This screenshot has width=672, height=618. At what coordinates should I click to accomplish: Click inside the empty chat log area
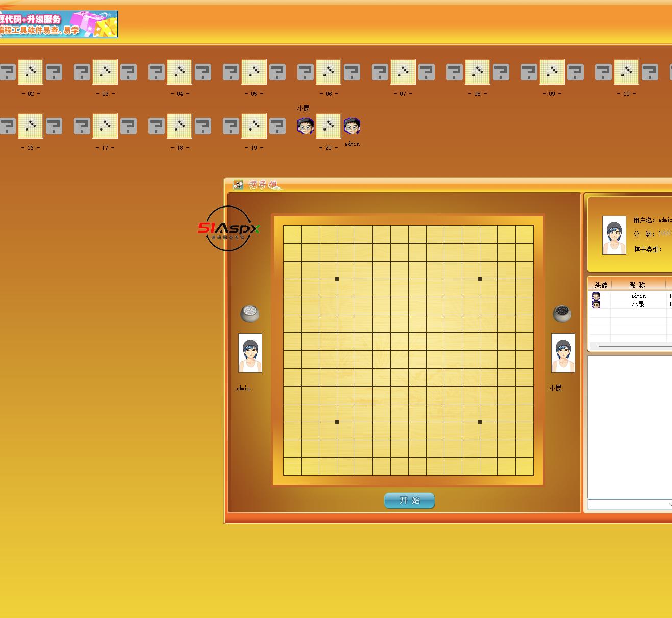pos(630,426)
